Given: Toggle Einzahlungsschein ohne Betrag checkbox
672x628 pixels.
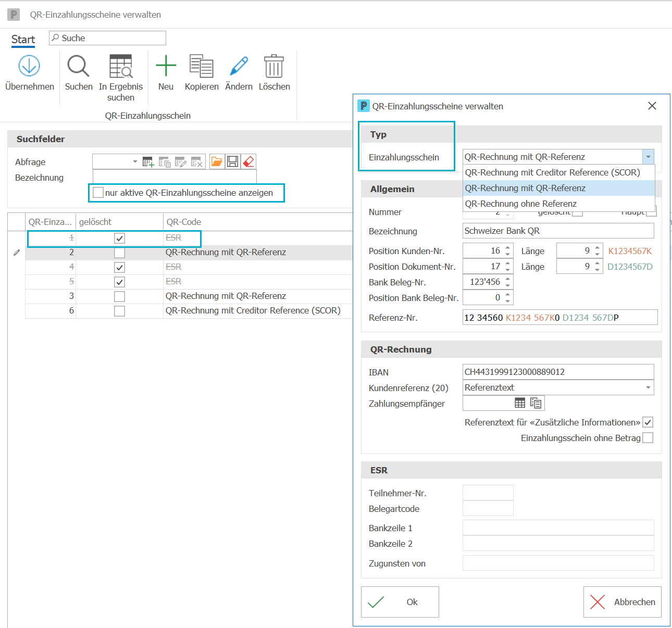Looking at the screenshot, I should tap(648, 438).
